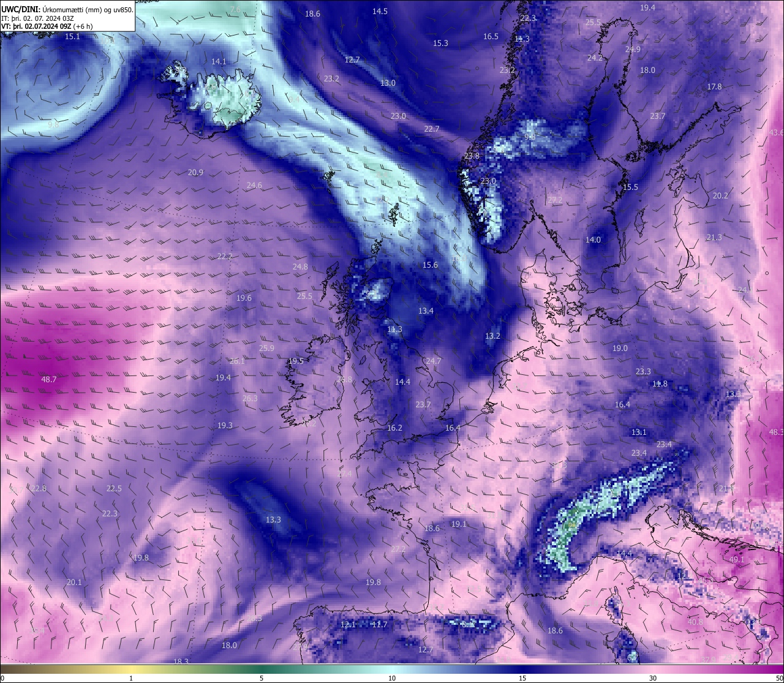The width and height of the screenshot is (784, 683).
Task: Select the VT valid time line 09Z
Action: tap(47, 26)
